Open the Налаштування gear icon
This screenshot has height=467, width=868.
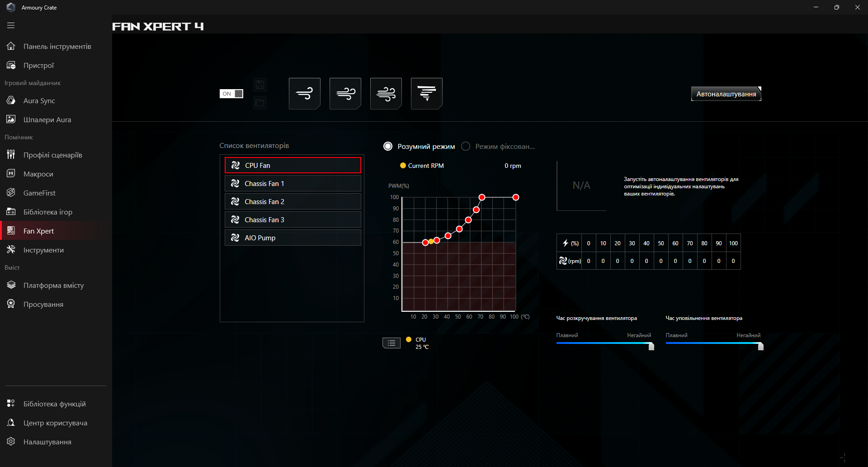(11, 442)
